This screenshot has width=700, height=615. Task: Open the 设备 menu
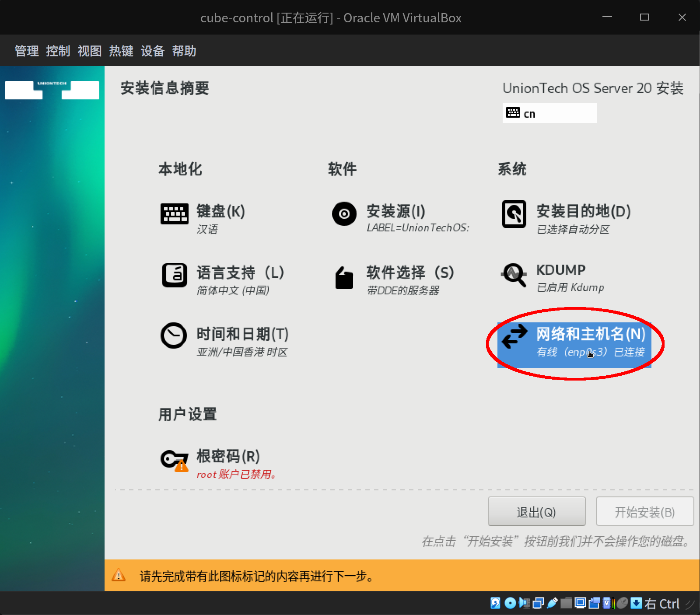tap(152, 51)
